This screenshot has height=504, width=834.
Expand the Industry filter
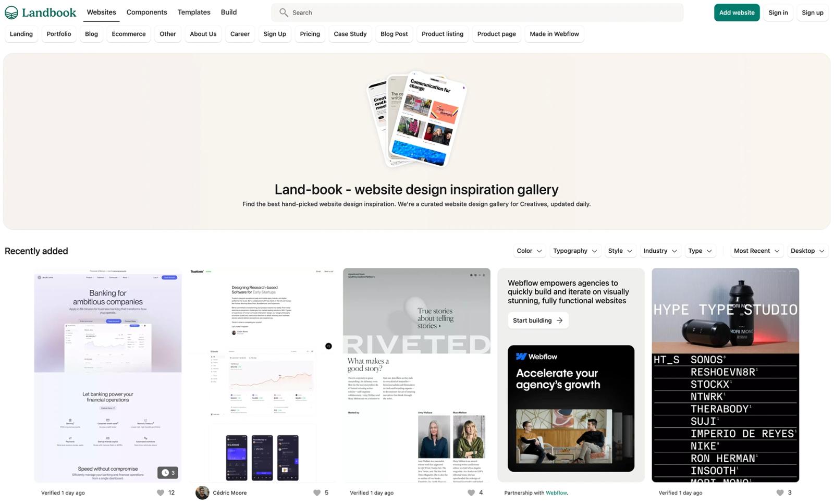point(660,251)
